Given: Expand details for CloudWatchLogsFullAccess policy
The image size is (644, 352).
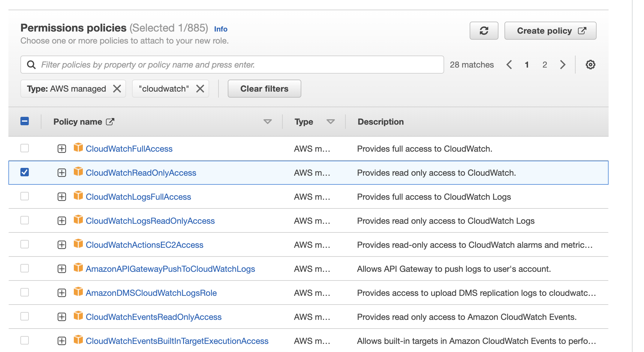Looking at the screenshot, I should pos(62,197).
